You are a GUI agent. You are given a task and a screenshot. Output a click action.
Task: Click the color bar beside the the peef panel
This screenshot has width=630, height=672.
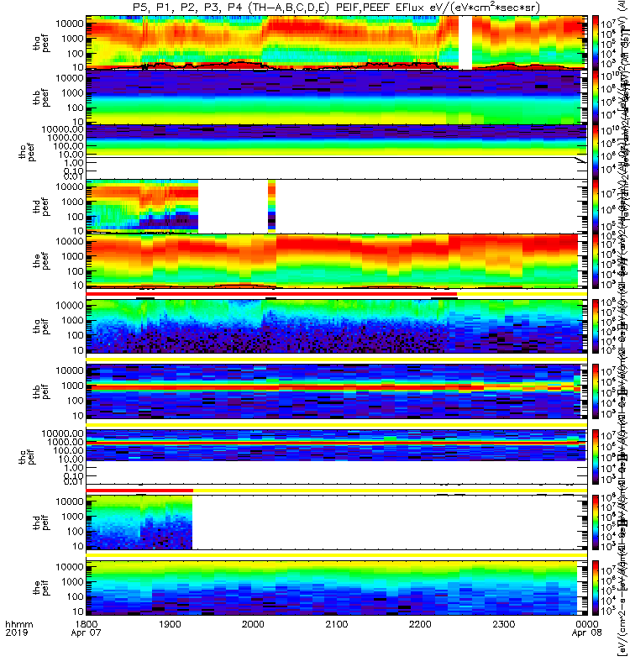pos(596,260)
